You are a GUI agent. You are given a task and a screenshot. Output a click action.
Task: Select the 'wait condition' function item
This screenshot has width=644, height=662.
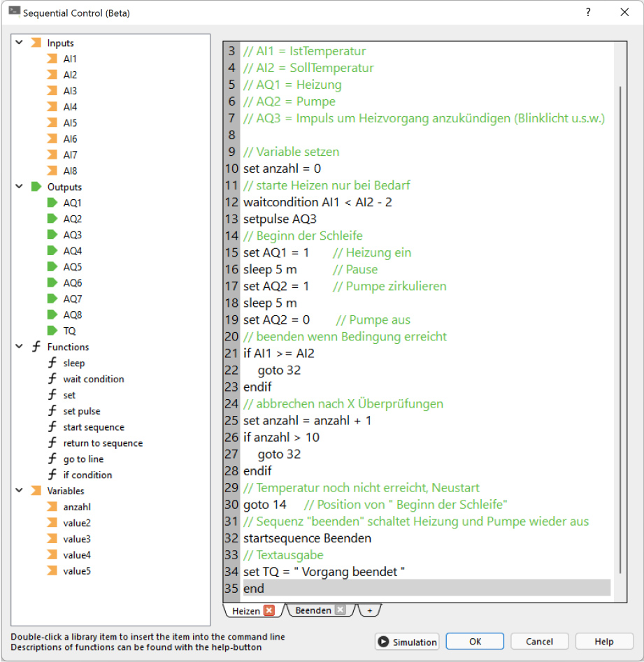coord(94,379)
